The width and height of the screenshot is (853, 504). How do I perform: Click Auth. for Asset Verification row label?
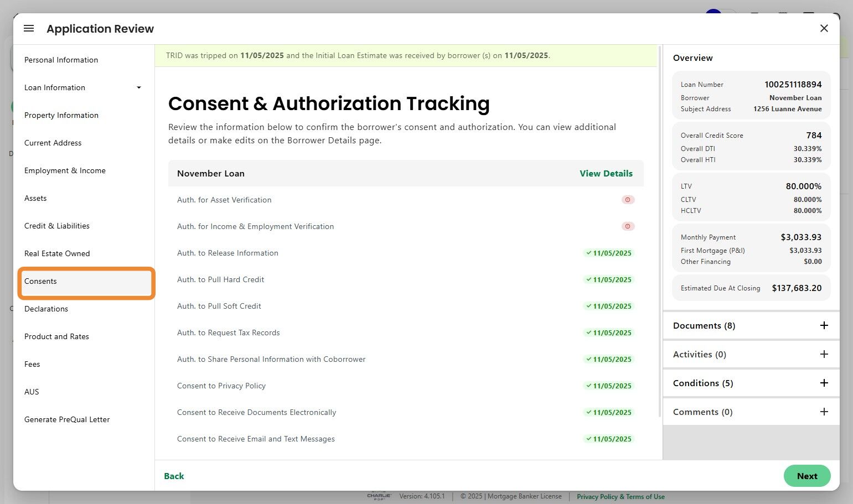(x=224, y=200)
